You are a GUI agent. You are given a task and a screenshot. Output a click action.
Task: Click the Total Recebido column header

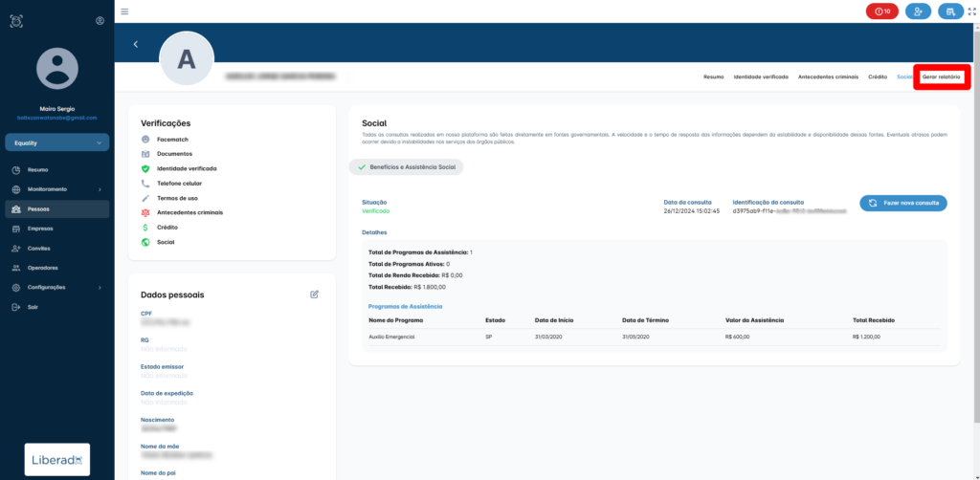click(x=874, y=320)
